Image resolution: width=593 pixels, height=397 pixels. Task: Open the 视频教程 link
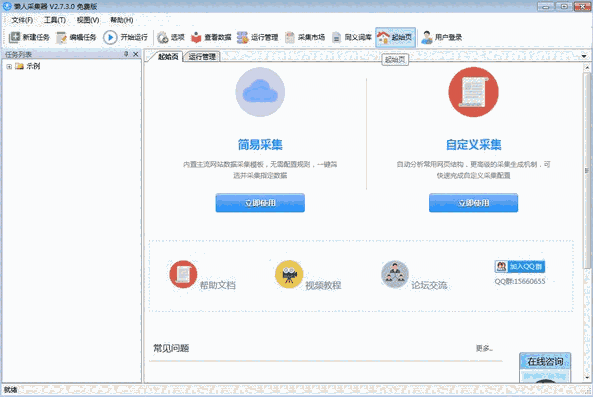323,285
